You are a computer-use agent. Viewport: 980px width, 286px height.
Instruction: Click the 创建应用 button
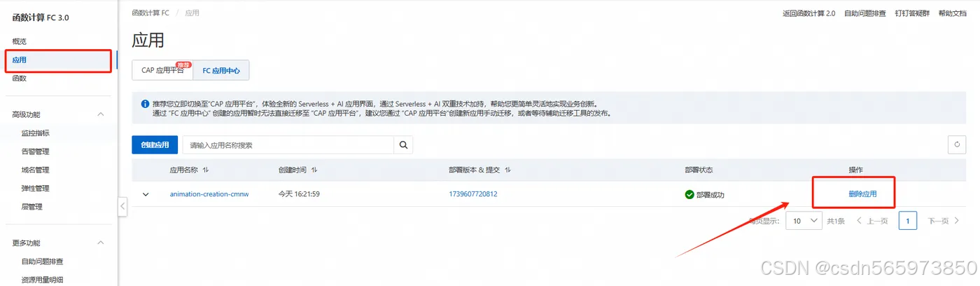155,145
